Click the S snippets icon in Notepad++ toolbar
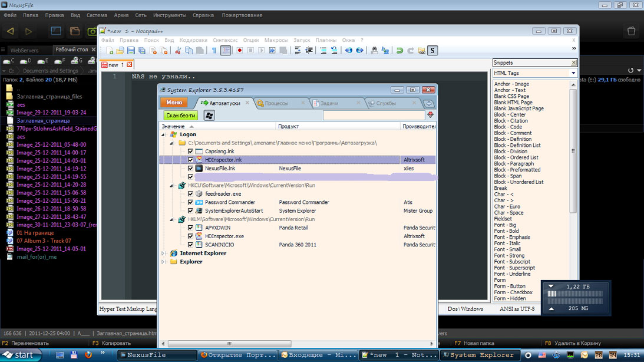The height and width of the screenshot is (362, 644). click(x=432, y=51)
